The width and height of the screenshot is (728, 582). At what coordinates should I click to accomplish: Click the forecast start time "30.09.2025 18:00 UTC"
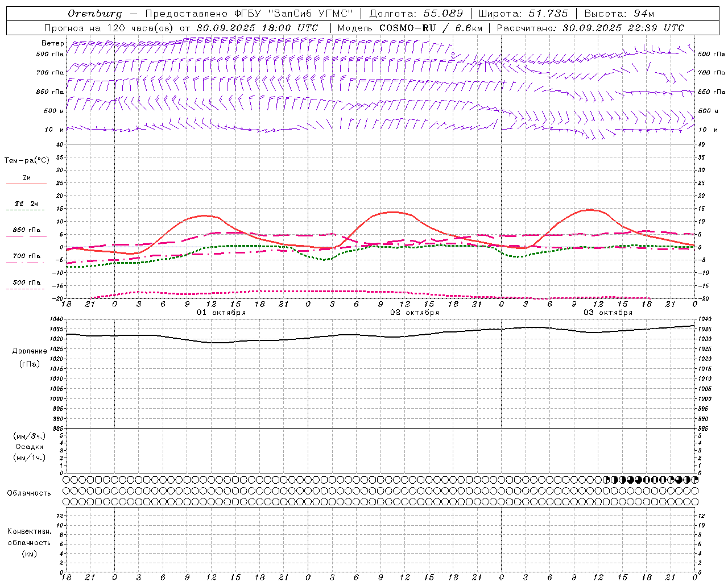pos(257,28)
